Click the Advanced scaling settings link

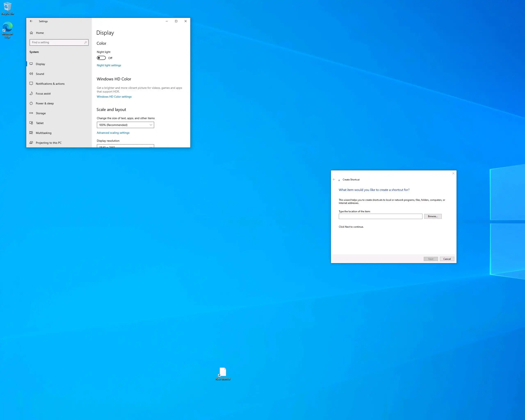tap(113, 133)
